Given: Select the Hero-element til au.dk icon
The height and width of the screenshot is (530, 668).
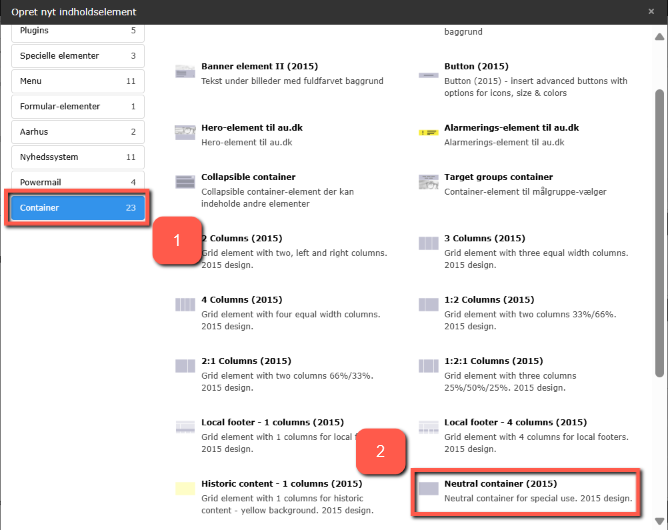Looking at the screenshot, I should [x=184, y=132].
